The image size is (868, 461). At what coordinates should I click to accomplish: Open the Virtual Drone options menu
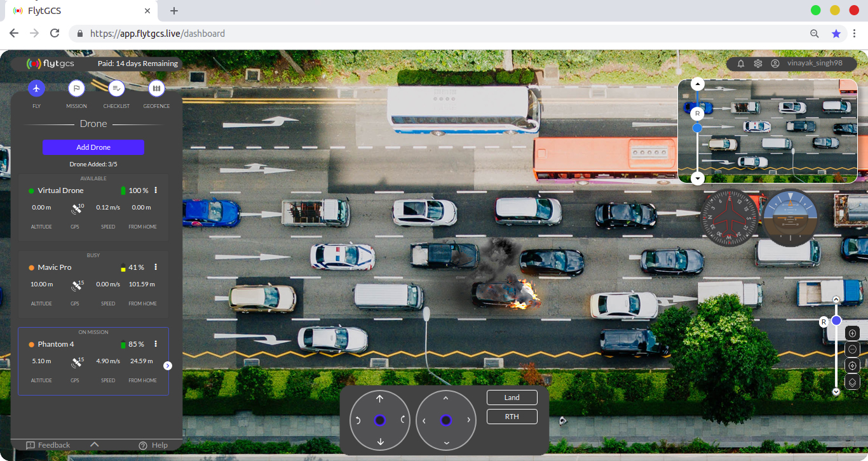coord(156,190)
